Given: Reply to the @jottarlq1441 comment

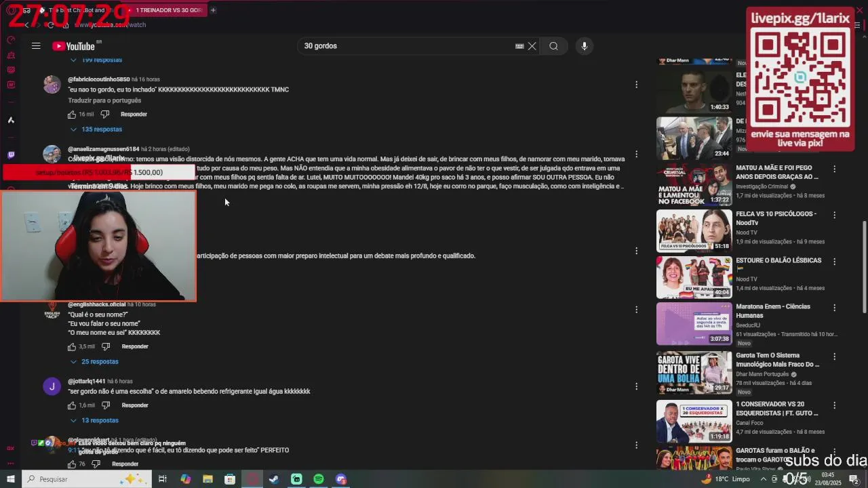Looking at the screenshot, I should (x=135, y=405).
